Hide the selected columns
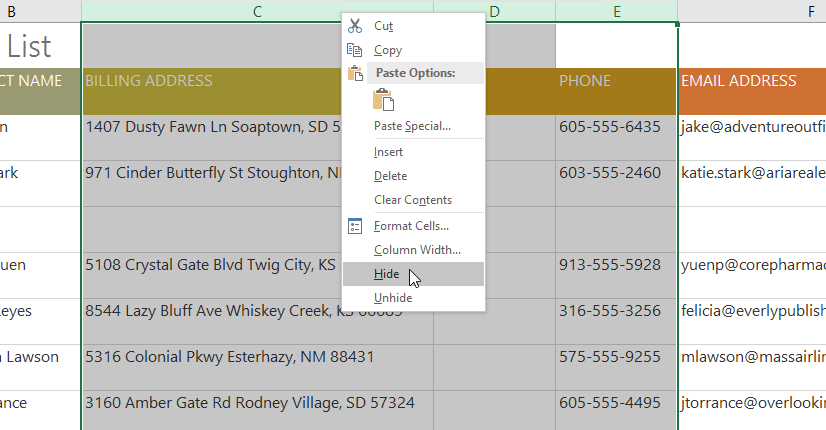This screenshot has width=826, height=430. [386, 274]
